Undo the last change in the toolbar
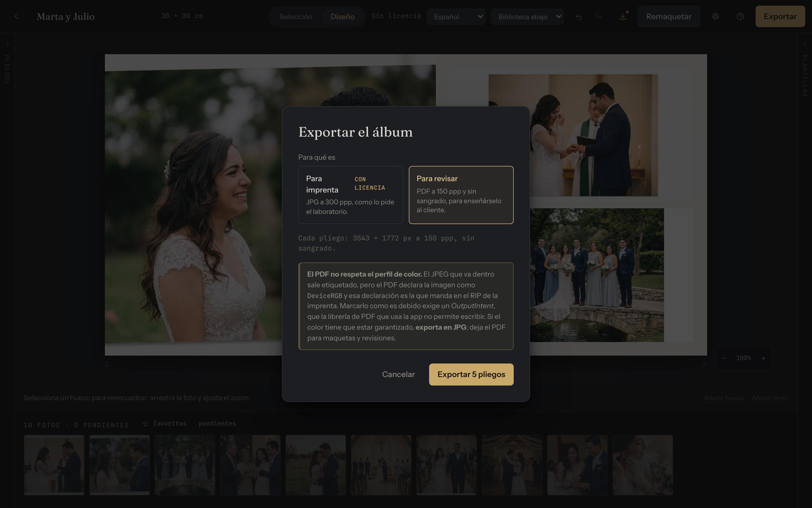 coord(579,17)
